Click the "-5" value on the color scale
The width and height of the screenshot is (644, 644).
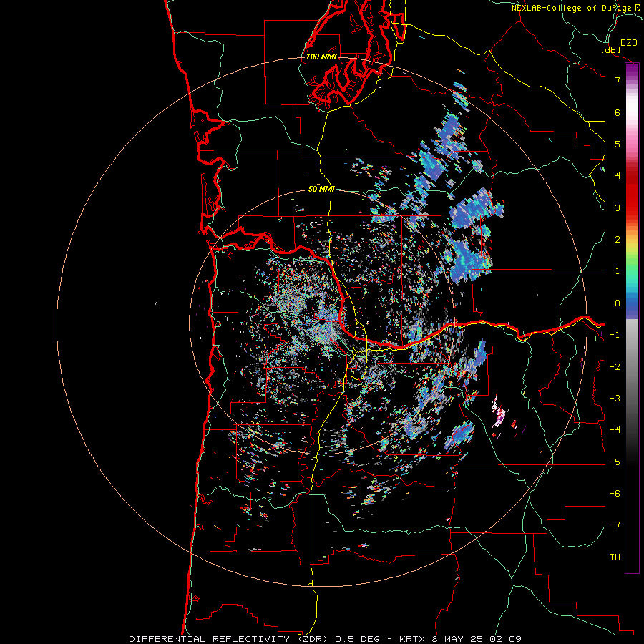click(x=615, y=462)
